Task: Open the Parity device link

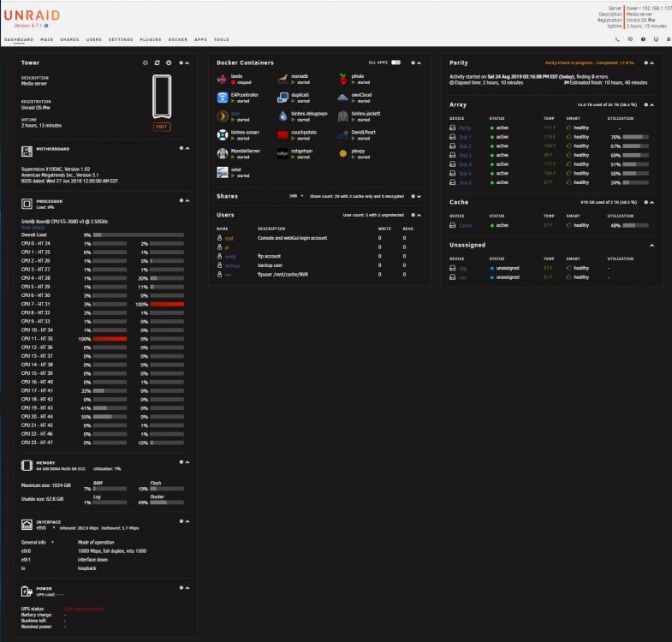Action: (x=465, y=128)
